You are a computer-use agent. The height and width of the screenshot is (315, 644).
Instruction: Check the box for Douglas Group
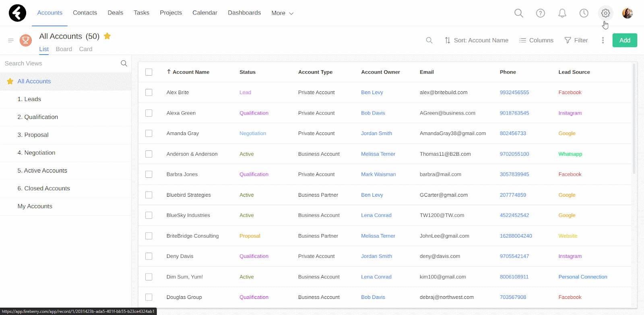click(149, 297)
